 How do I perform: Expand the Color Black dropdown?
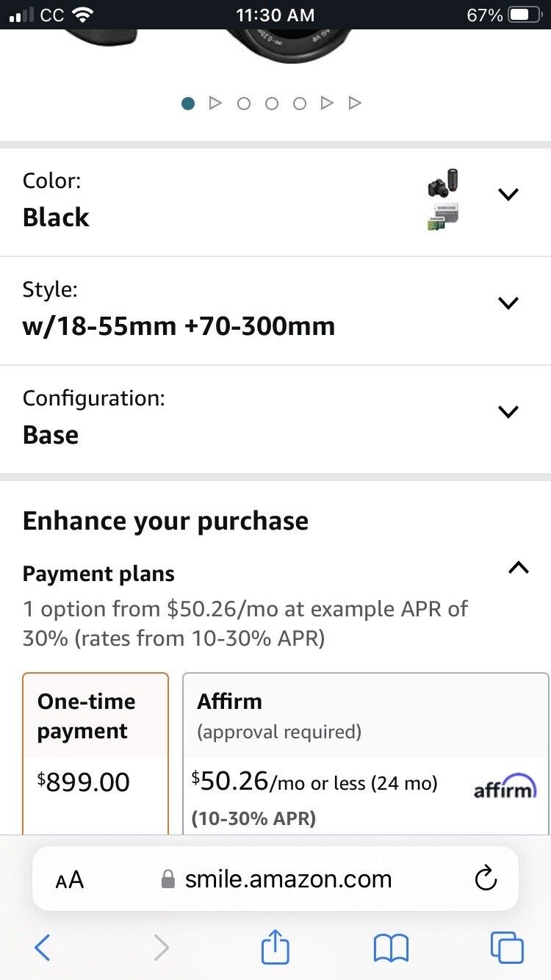[x=275, y=199]
